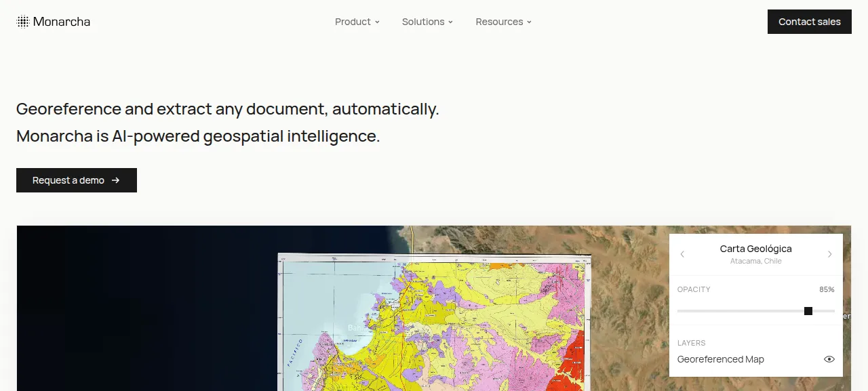Click the opacity slider track near left
The image size is (868, 391).
[698, 311]
